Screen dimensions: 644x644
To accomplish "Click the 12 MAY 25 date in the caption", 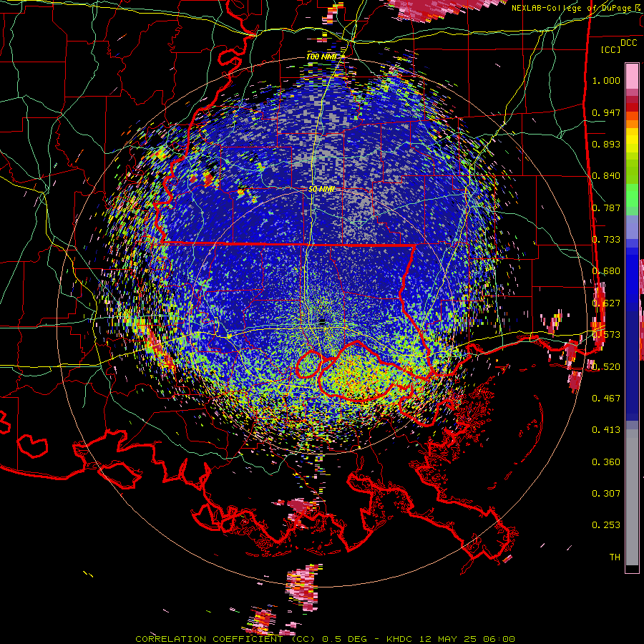I will point(449,639).
